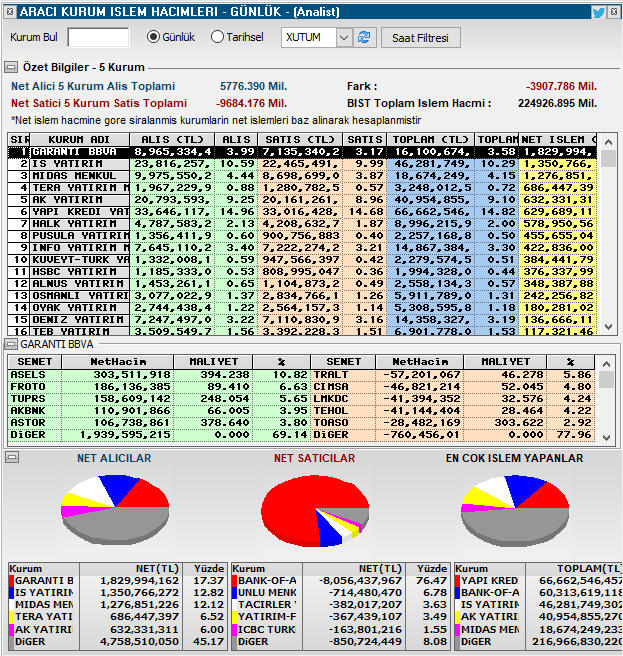623x656 pixels.
Task: Sort by ALIS (TL) column header
Action: point(172,140)
